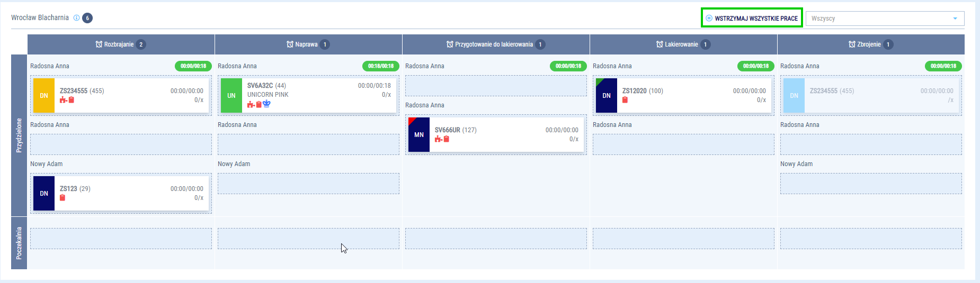Image resolution: width=980 pixels, height=283 pixels.
Task: Click the red clipboard icon on ZS123 card
Action: click(63, 198)
